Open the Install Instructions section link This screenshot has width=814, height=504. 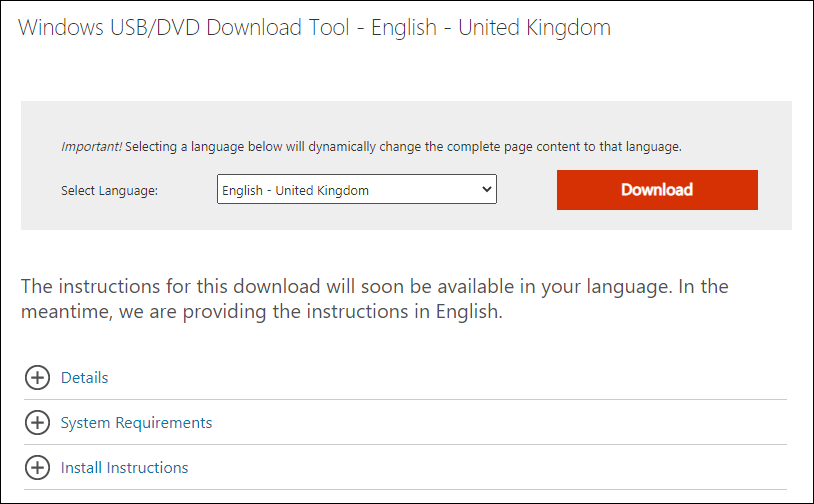[x=124, y=468]
